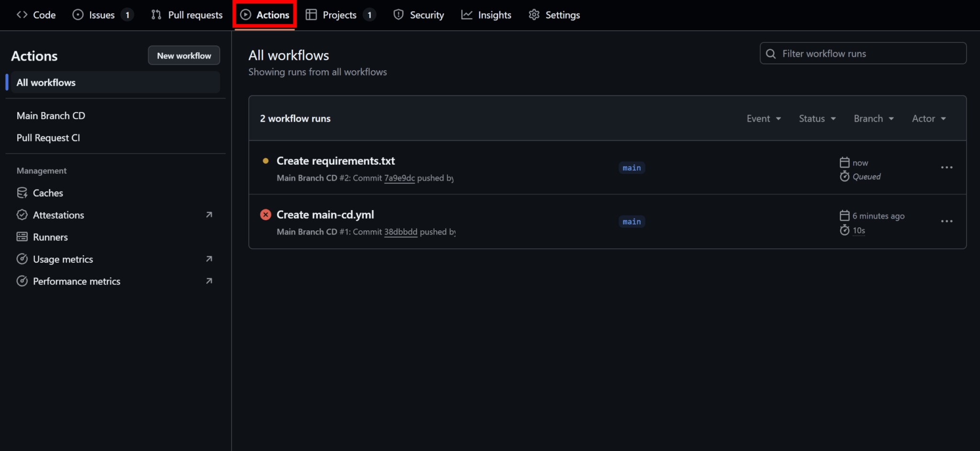Viewport: 980px width, 451px height.
Task: Click the queued yellow status dot
Action: (266, 161)
